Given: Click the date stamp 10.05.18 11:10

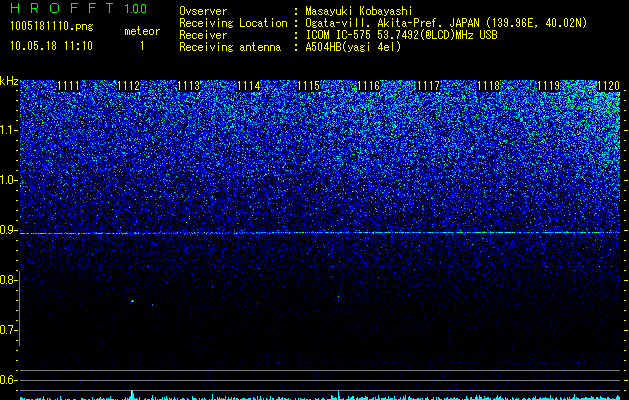Looking at the screenshot, I should (x=51, y=45).
